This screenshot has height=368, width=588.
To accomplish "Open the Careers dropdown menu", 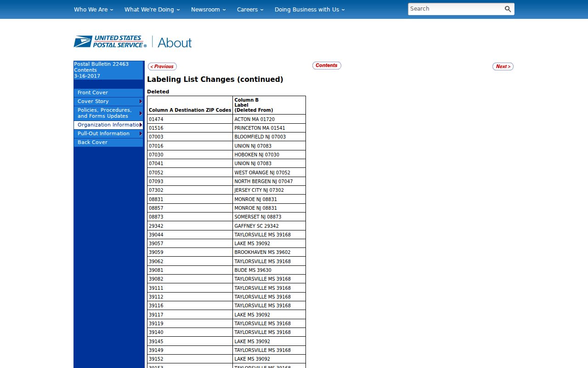I will coord(250,9).
